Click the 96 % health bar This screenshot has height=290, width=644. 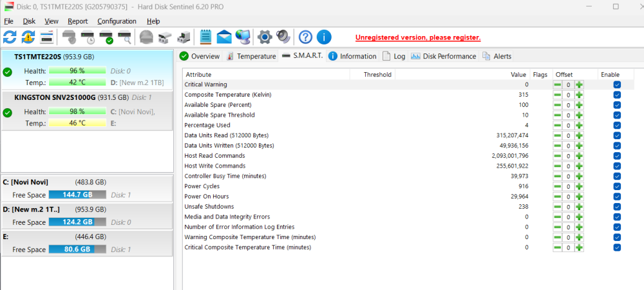coord(77,71)
